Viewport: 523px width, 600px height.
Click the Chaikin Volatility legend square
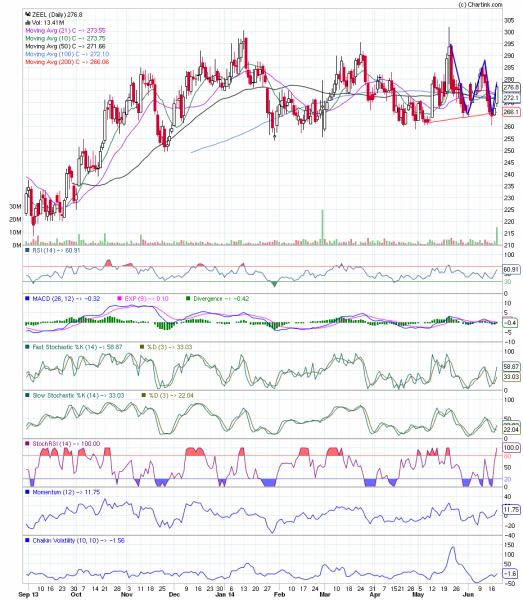[x=27, y=540]
